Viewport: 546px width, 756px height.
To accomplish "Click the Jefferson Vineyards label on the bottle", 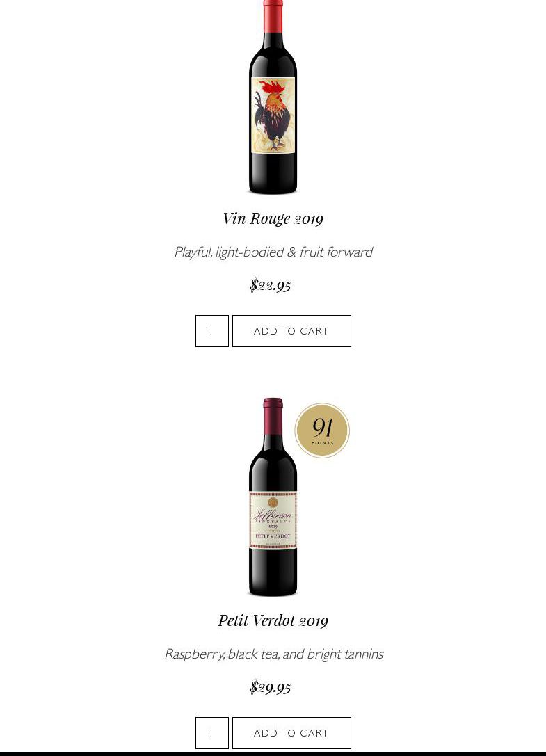I will [273, 520].
